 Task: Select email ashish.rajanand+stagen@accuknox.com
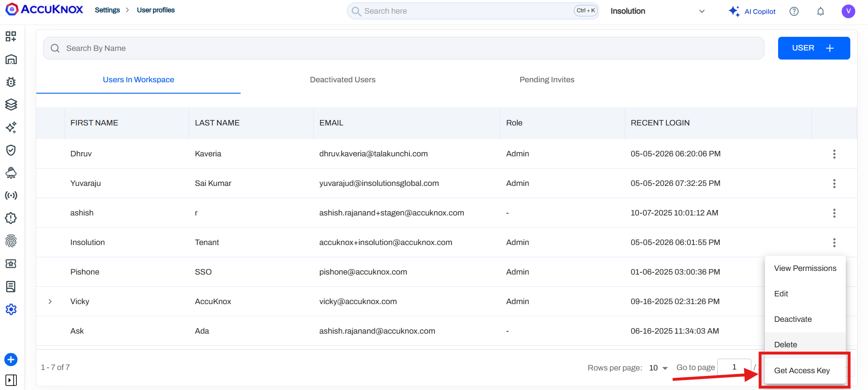pyautogui.click(x=391, y=213)
